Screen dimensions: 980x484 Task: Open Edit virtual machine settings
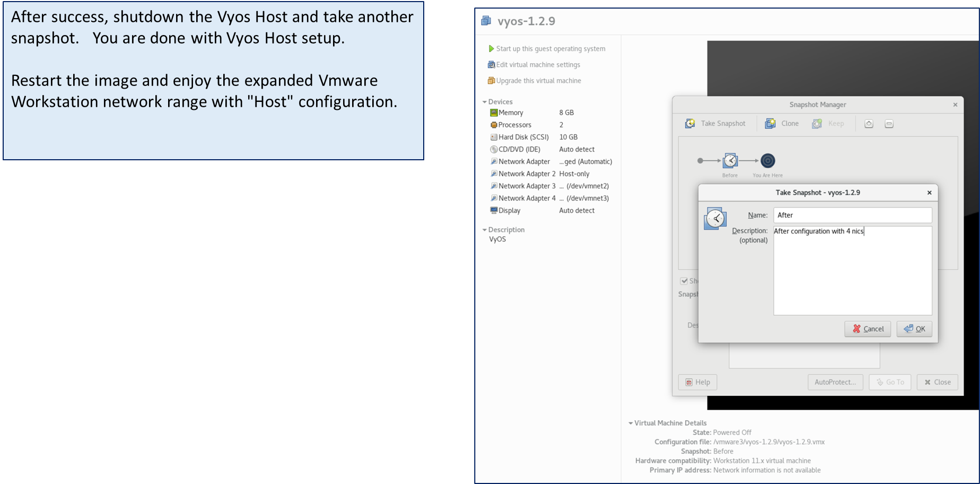click(538, 65)
